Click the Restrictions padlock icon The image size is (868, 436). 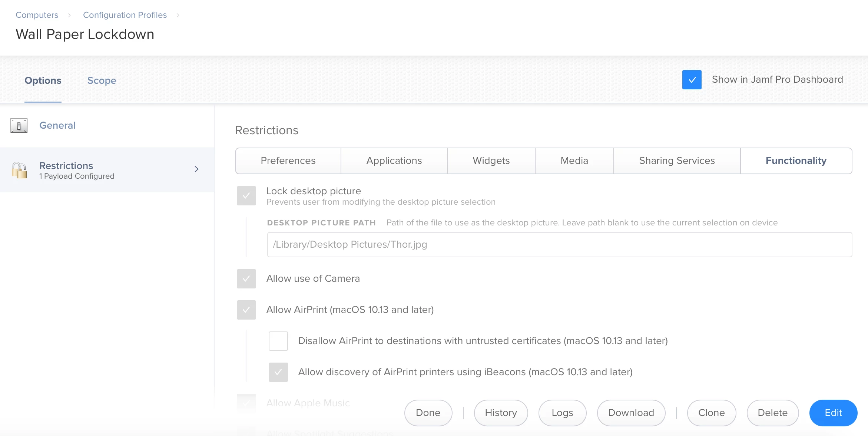[19, 170]
